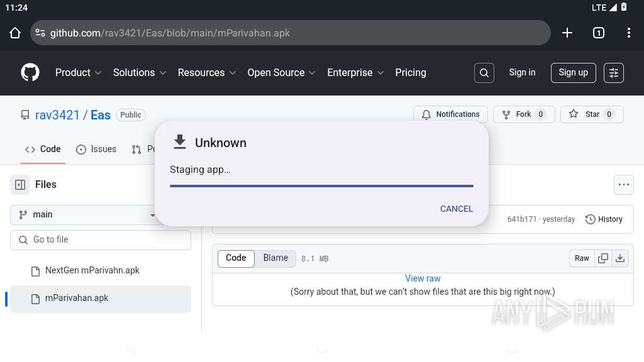Open the main branch dropdown
Screen dimensions: 644x362
[86, 215]
